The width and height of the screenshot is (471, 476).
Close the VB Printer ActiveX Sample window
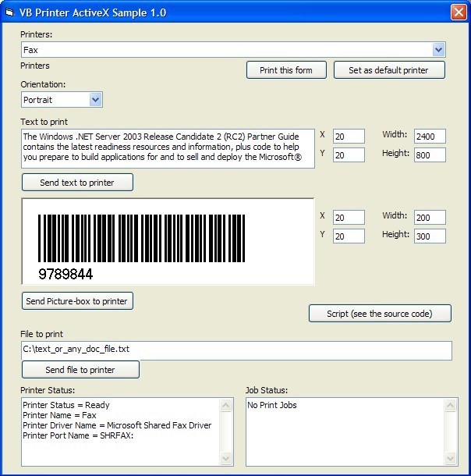pos(459,12)
